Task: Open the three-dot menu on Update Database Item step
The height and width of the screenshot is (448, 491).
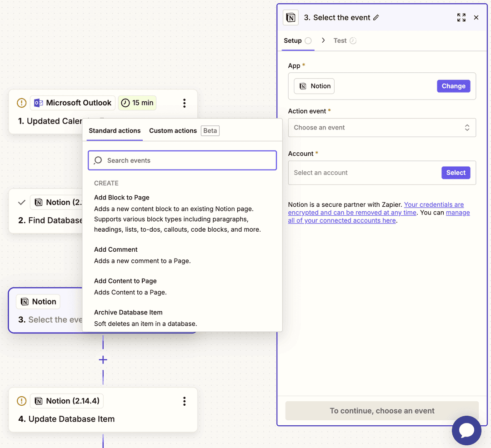Action: (185, 401)
